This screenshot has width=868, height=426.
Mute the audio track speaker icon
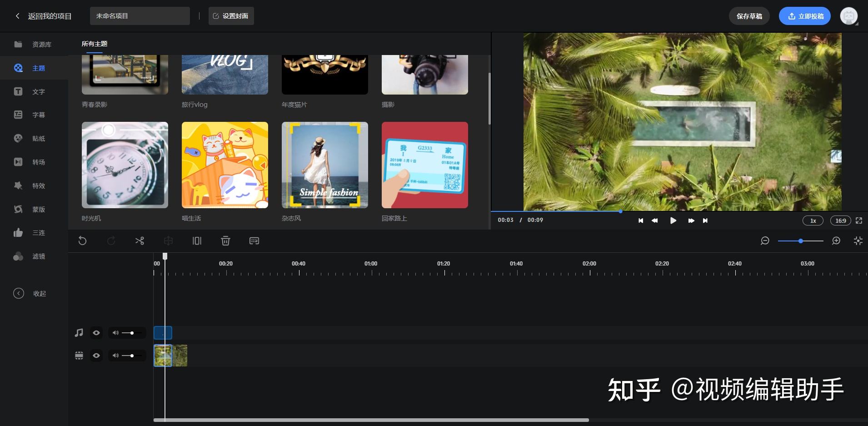coord(115,333)
